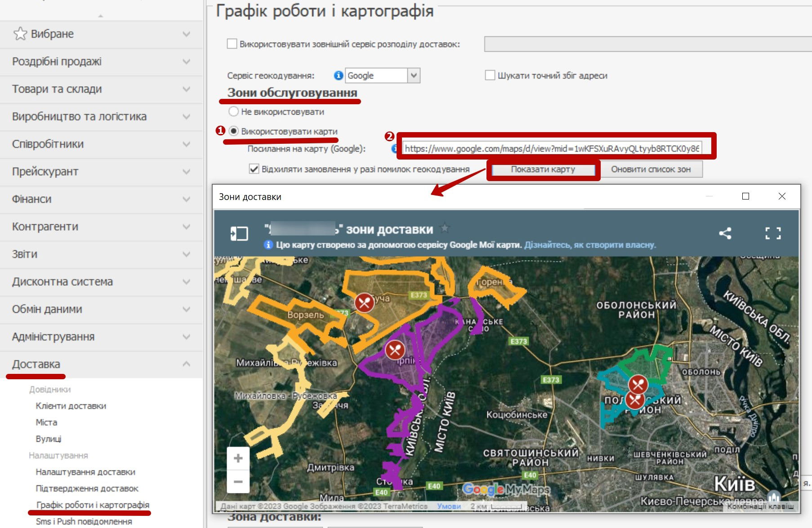Check 'Шукати точний збіг адреси' option
The height and width of the screenshot is (528, 812).
490,75
